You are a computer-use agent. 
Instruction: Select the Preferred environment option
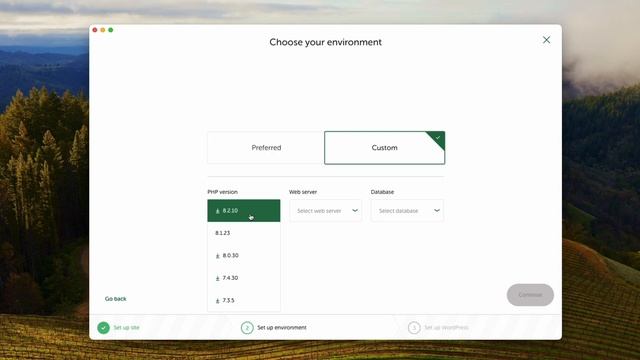tap(266, 148)
